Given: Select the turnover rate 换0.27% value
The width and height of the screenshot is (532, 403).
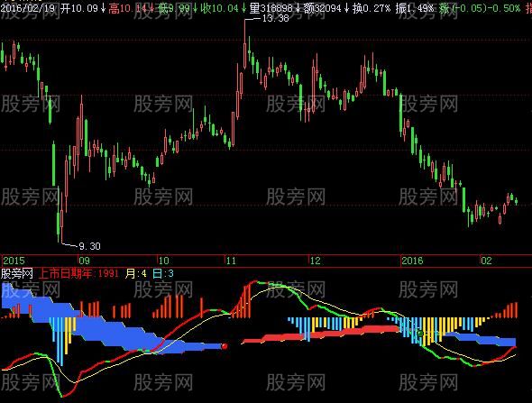Looking at the screenshot, I should 371,8.
